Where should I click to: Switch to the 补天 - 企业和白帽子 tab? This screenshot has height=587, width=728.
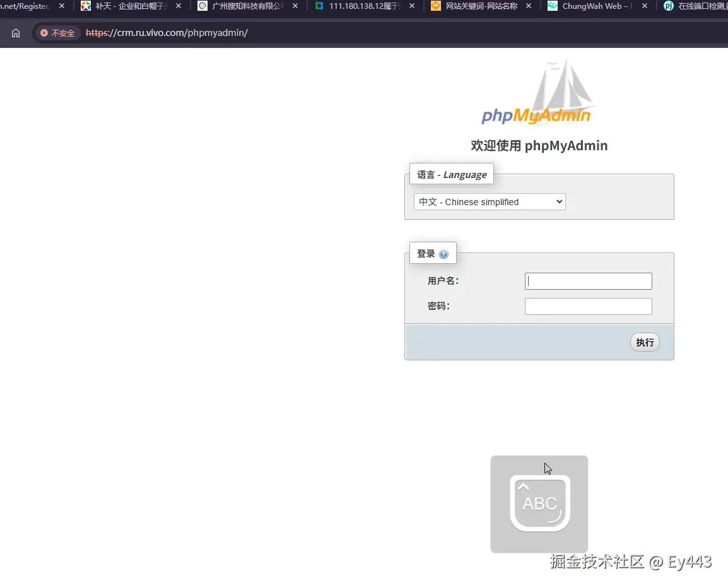click(131, 6)
